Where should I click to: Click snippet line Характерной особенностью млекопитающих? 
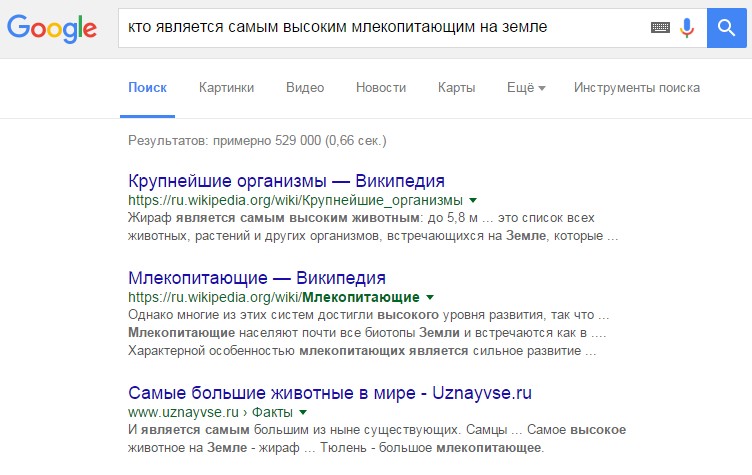362,351
